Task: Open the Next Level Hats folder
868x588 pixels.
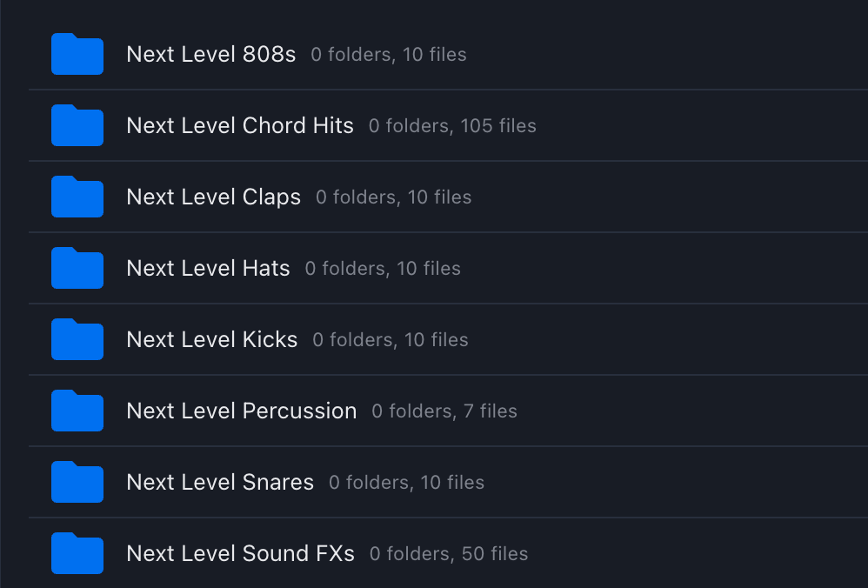Action: point(208,268)
